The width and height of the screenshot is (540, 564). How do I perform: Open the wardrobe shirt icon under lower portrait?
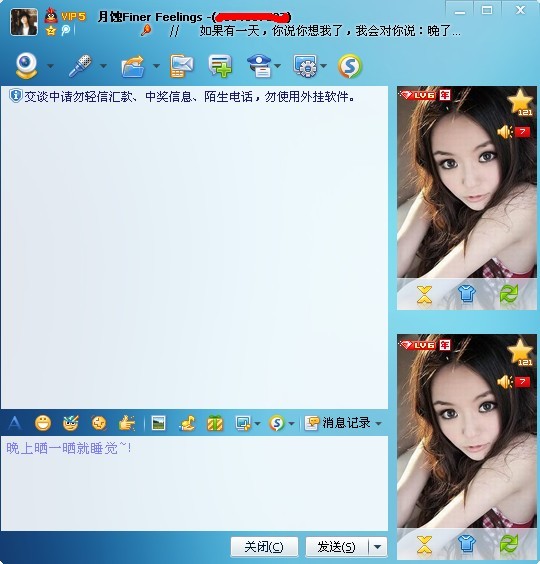467,543
